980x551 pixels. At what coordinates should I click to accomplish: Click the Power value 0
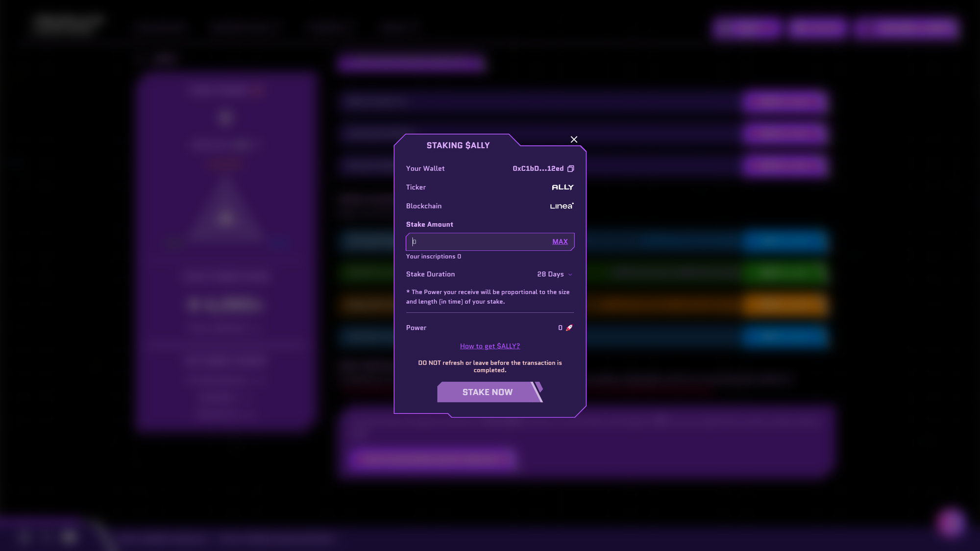560,328
